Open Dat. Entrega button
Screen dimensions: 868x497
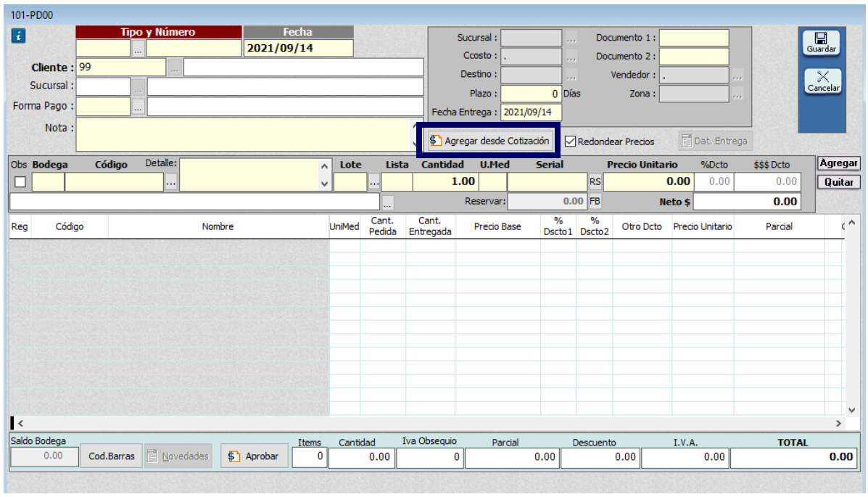coord(715,141)
